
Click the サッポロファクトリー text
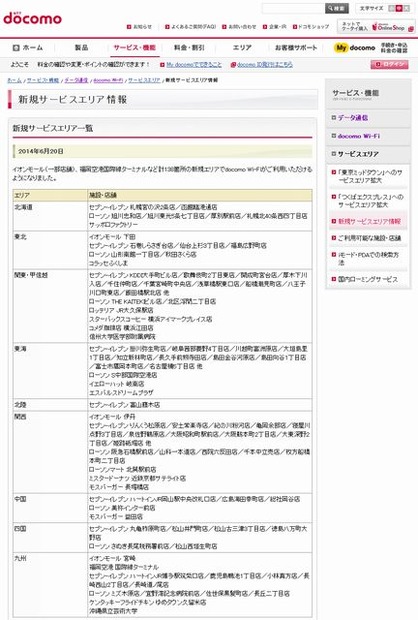tap(113, 225)
